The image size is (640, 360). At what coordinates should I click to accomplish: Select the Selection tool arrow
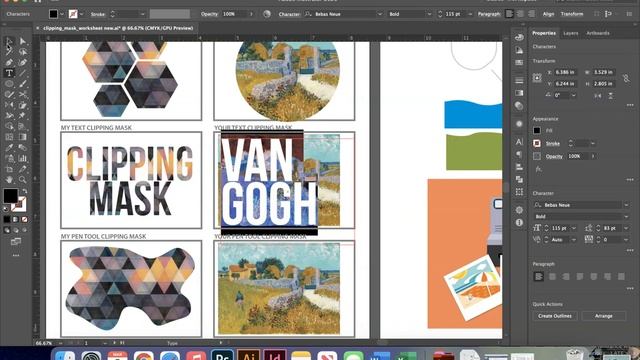[x=9, y=41]
